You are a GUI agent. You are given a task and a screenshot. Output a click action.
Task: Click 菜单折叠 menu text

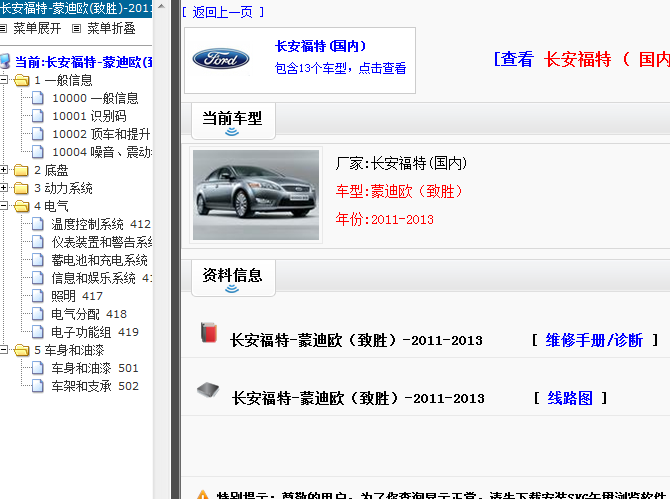click(x=111, y=29)
